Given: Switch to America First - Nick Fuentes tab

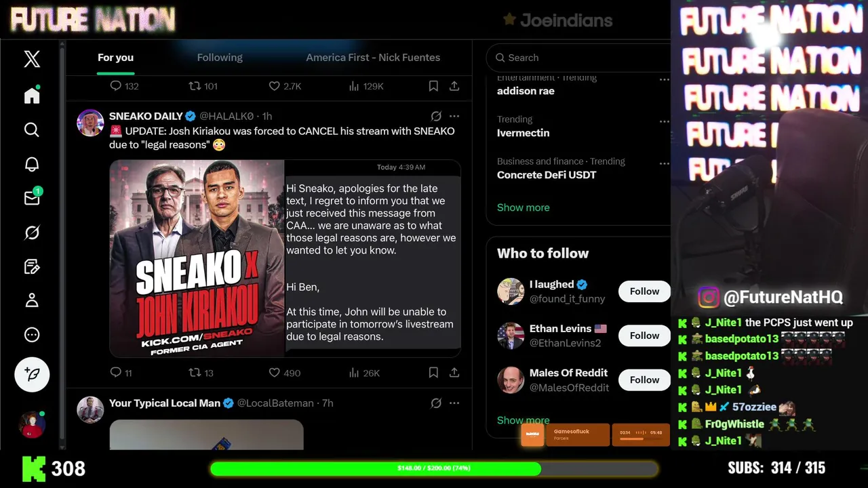Looking at the screenshot, I should pyautogui.click(x=373, y=58).
